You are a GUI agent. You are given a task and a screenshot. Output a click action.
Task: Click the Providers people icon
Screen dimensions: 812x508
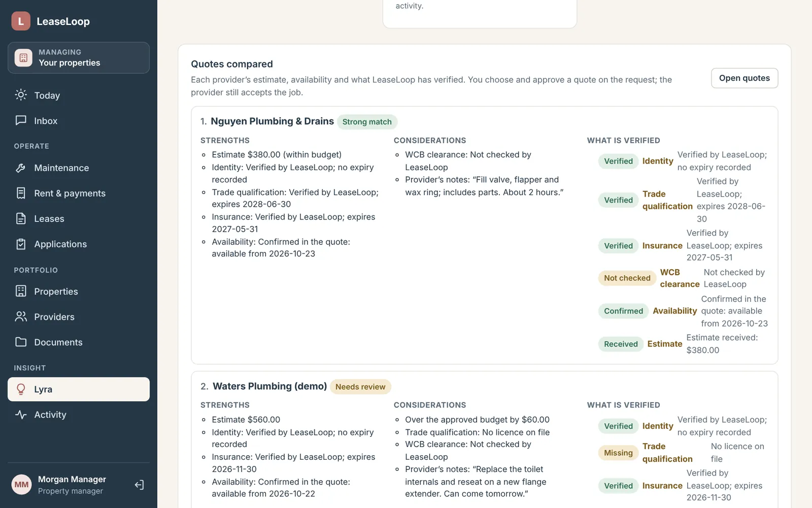21,316
